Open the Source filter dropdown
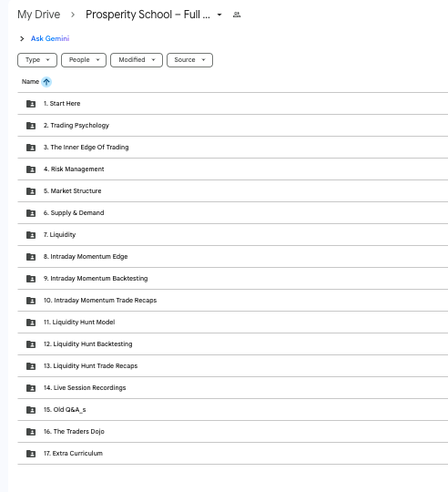The height and width of the screenshot is (492, 448). pyautogui.click(x=189, y=60)
